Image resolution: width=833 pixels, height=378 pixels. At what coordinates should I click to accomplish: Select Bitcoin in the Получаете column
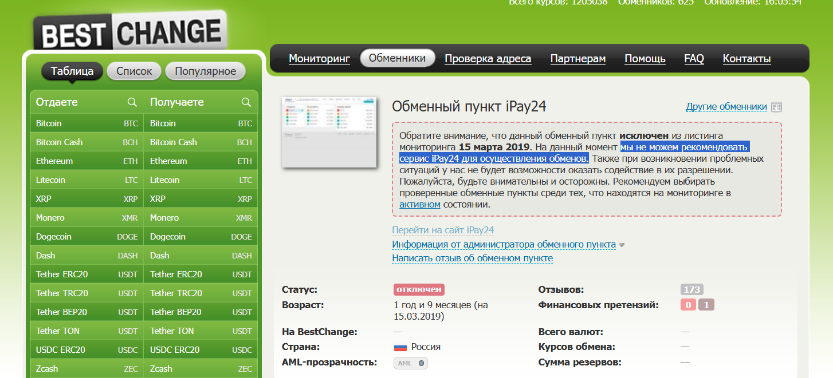click(x=201, y=123)
